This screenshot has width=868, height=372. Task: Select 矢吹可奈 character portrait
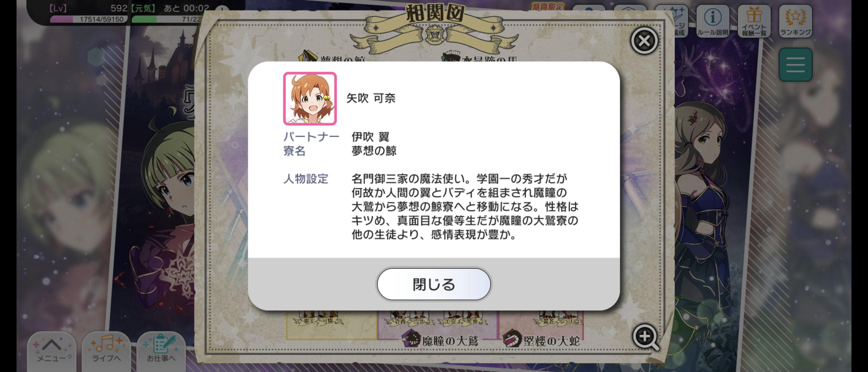[310, 99]
